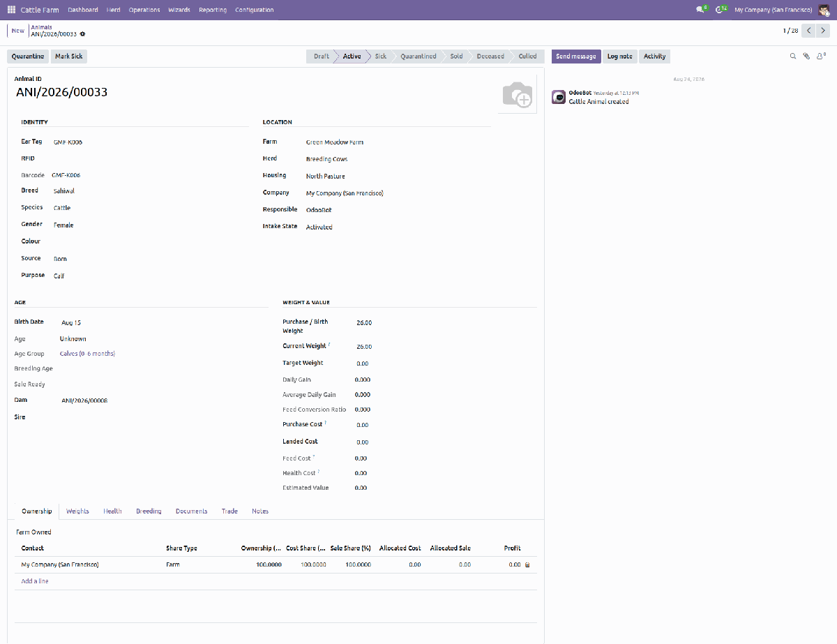Open the user avatar menu
The width and height of the screenshot is (837, 644).
(x=824, y=10)
